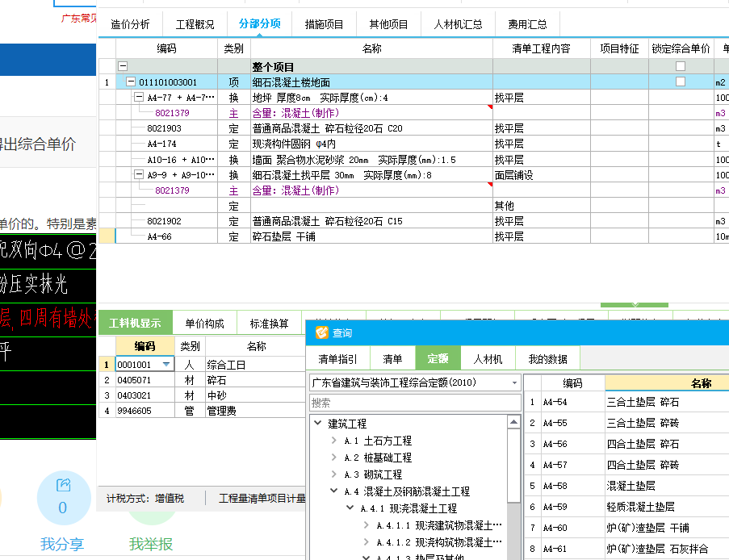Open the 造价分析 tab
729x560 pixels.
(x=130, y=24)
